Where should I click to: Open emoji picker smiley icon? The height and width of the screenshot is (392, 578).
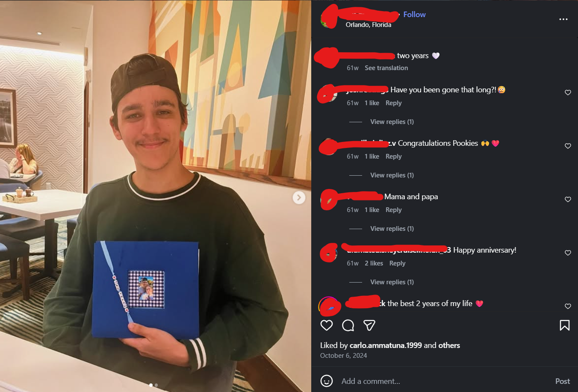click(327, 381)
